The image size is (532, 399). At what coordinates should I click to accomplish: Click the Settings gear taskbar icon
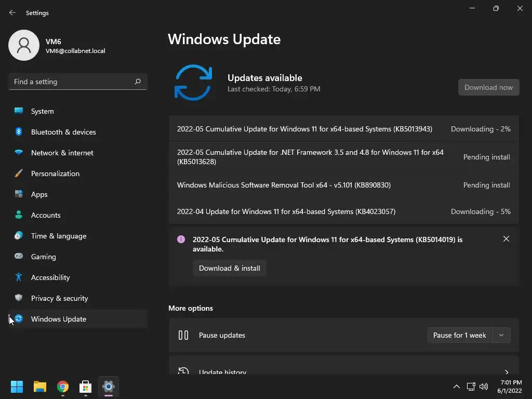coord(109,387)
